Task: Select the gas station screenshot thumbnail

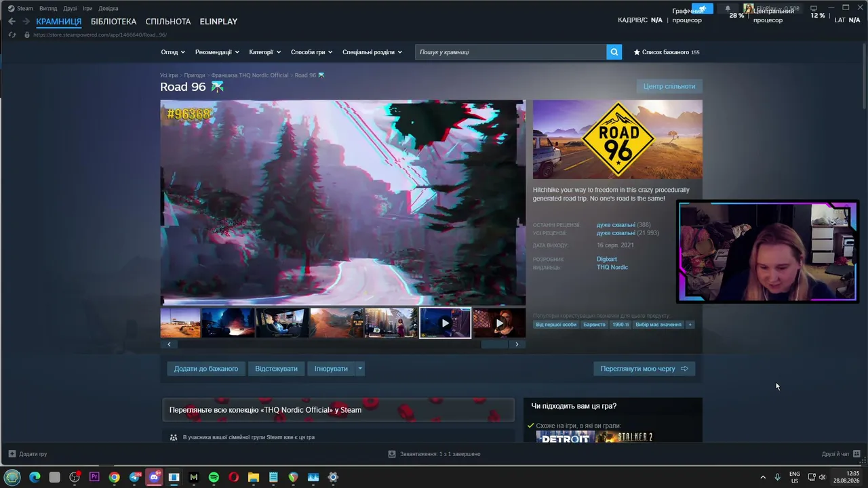Action: (180, 323)
